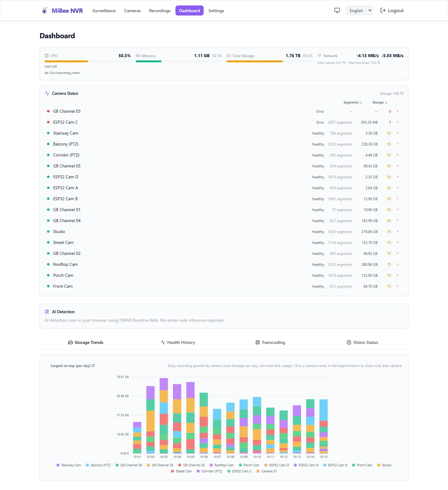
Task: Click the Total Storage drive icon
Action: click(229, 56)
